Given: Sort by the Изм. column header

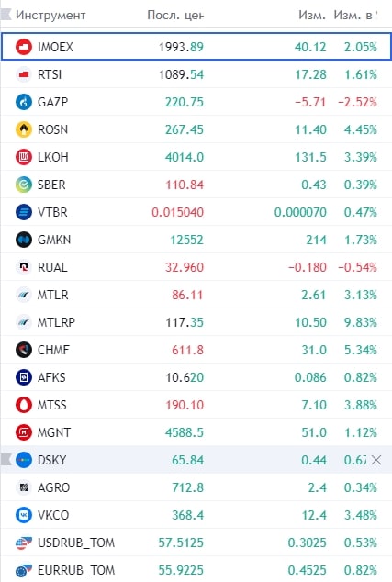Looking at the screenshot, I should click(x=312, y=15).
